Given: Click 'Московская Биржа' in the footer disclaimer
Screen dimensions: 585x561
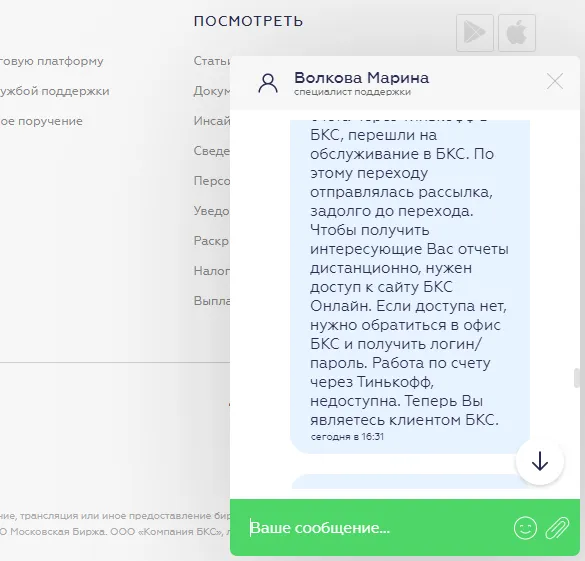Looking at the screenshot, I should pos(58,532).
